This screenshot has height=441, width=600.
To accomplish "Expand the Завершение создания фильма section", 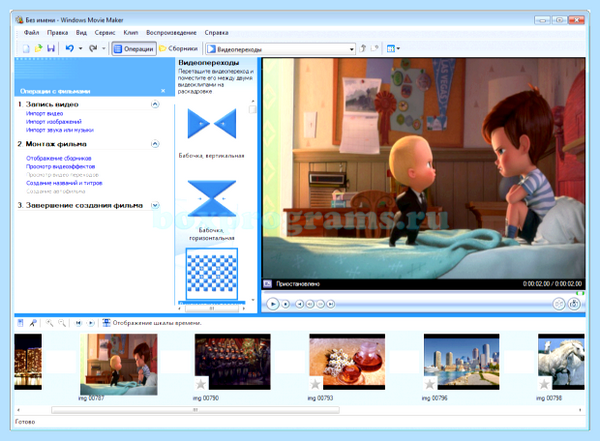I will pyautogui.click(x=155, y=205).
